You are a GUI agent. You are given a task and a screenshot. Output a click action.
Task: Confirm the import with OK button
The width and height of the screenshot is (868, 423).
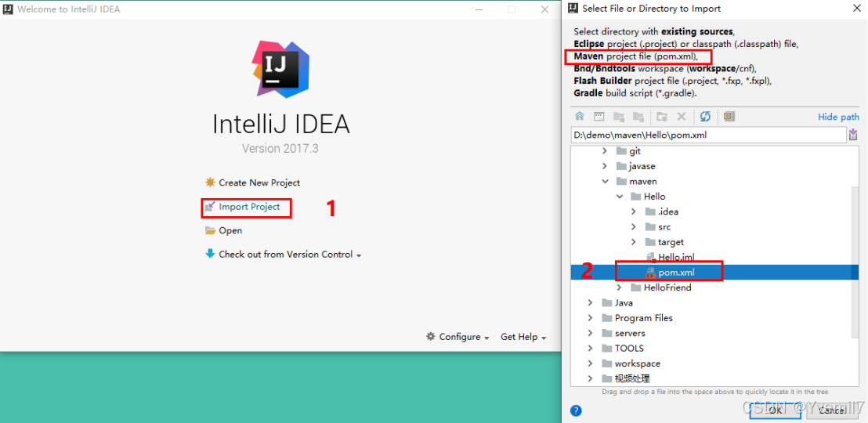tap(775, 410)
